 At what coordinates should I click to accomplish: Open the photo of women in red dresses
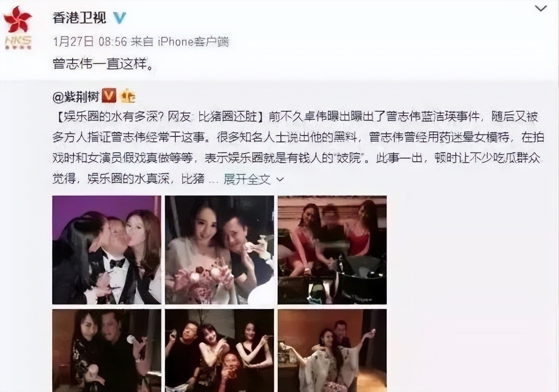pyautogui.click(x=332, y=250)
